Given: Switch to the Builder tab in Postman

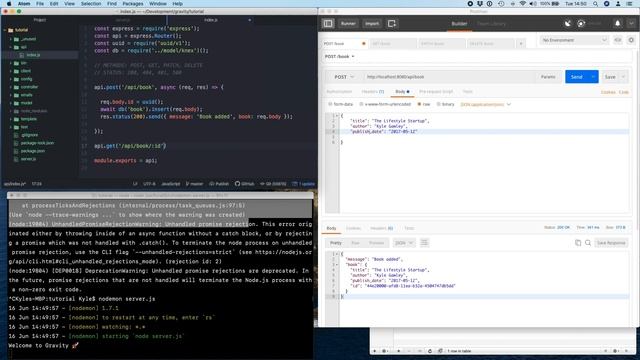Looking at the screenshot, I should [459, 24].
